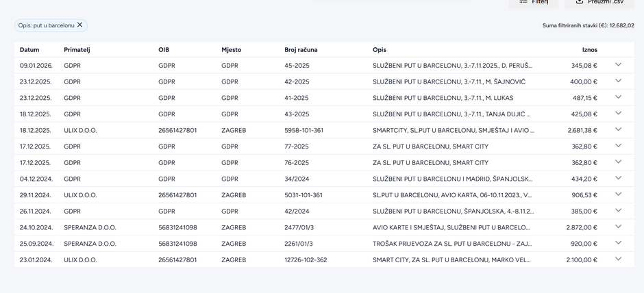Click the Preuzmi .csv download button
The width and height of the screenshot is (644, 293).
pyautogui.click(x=599, y=2)
